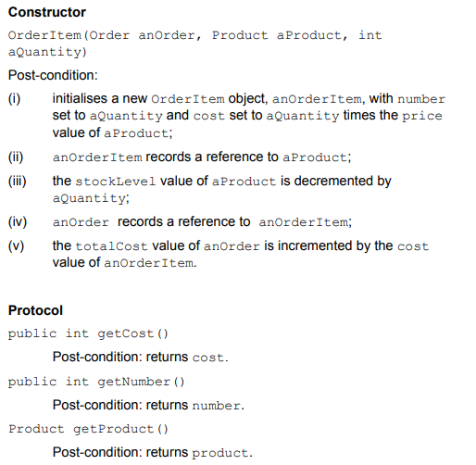Click the text 'returns number.'
476x465 pixels.
pyautogui.click(x=195, y=405)
